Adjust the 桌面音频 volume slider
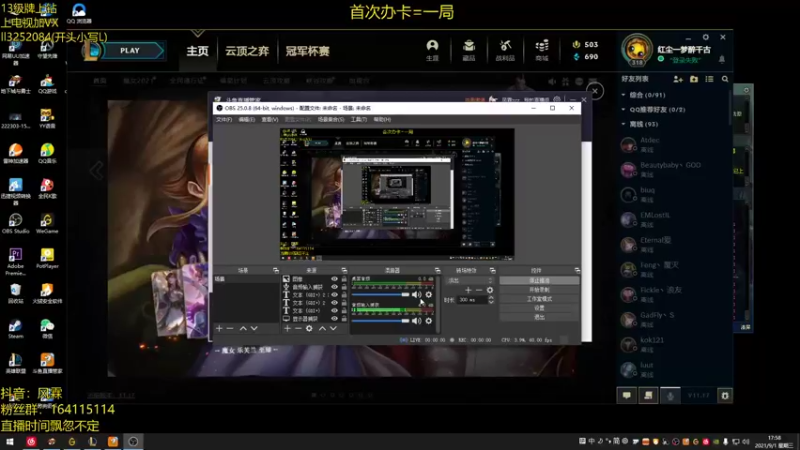Screen dimensions: 800x450 [381, 294]
